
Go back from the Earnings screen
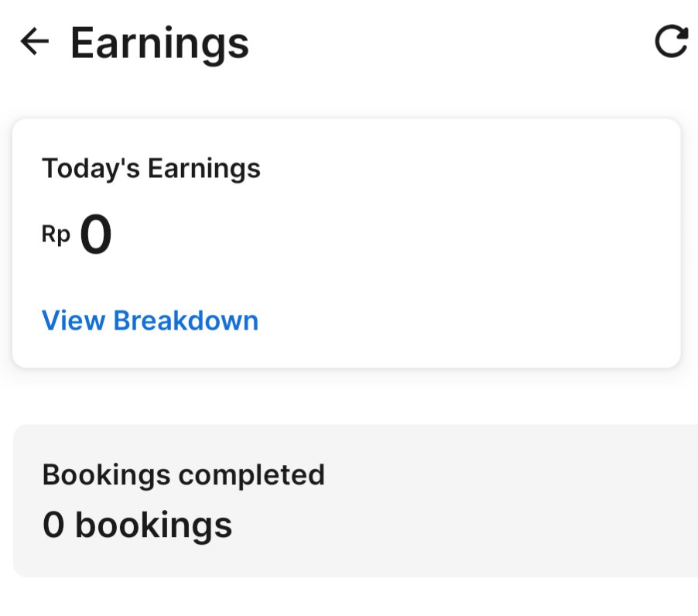[35, 41]
